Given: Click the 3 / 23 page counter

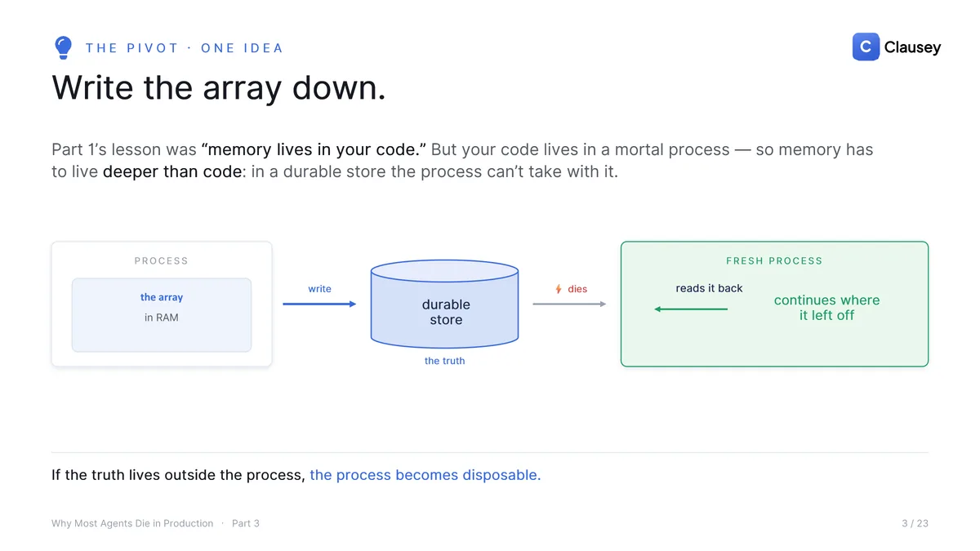Looking at the screenshot, I should (x=915, y=523).
